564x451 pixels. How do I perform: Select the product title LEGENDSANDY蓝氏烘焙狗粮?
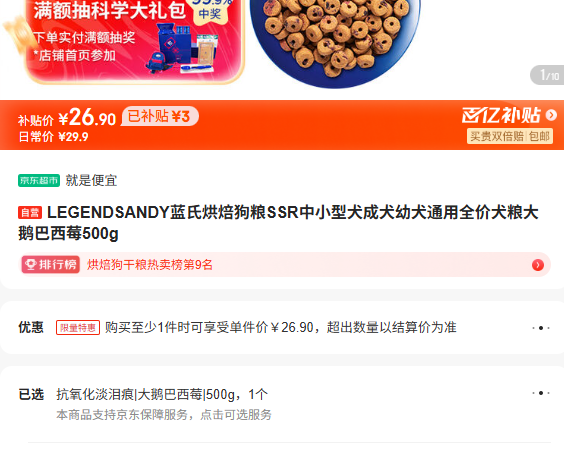[x=278, y=223]
